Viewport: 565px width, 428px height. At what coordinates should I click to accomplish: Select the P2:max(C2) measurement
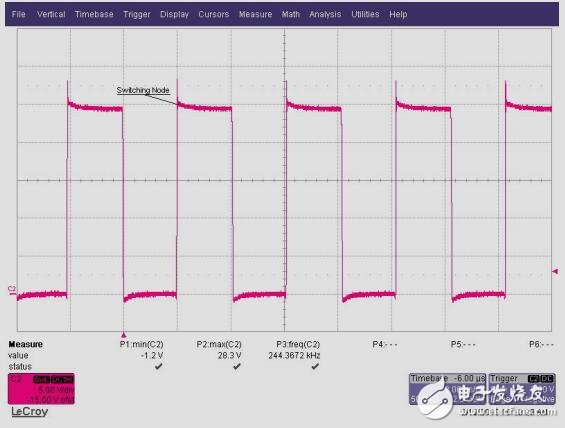pos(219,344)
